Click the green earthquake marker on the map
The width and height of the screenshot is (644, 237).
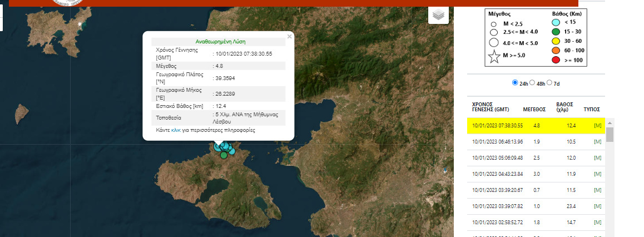pyautogui.click(x=224, y=155)
